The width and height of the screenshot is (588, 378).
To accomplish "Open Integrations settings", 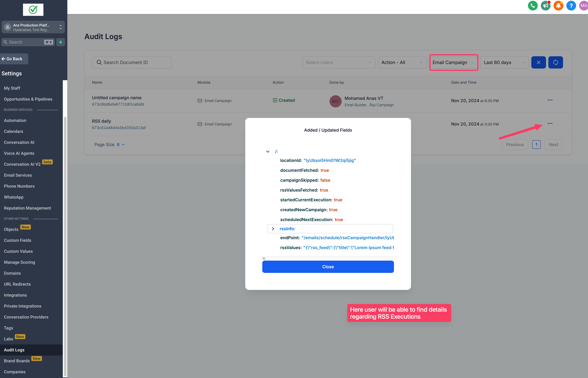I will click(x=15, y=295).
